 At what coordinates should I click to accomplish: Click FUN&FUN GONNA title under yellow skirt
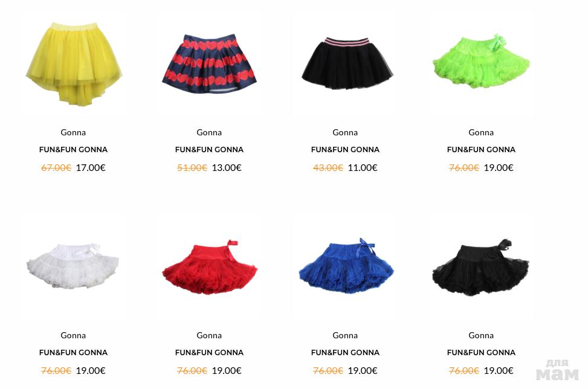pyautogui.click(x=74, y=150)
